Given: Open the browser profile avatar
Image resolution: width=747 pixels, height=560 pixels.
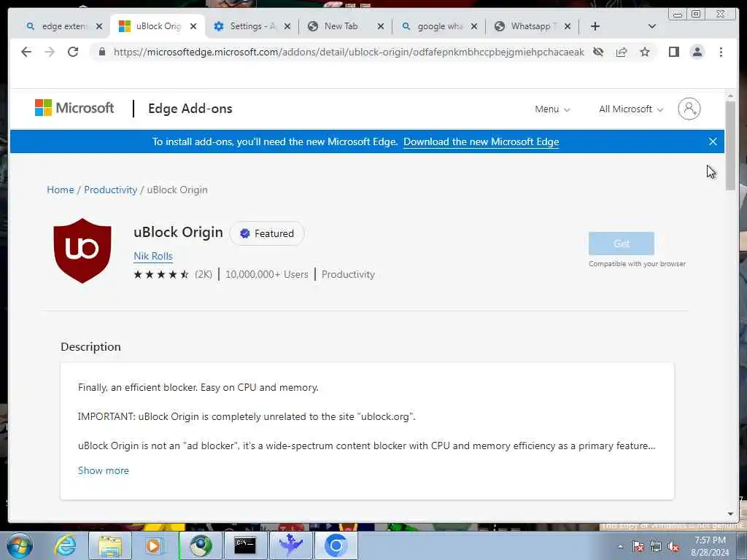Looking at the screenshot, I should [697, 52].
